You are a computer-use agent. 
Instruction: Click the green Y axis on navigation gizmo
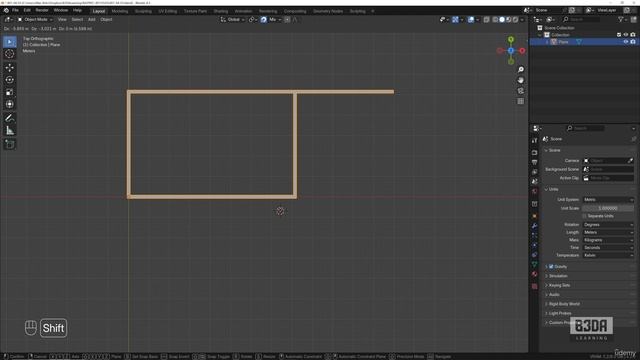511,39
